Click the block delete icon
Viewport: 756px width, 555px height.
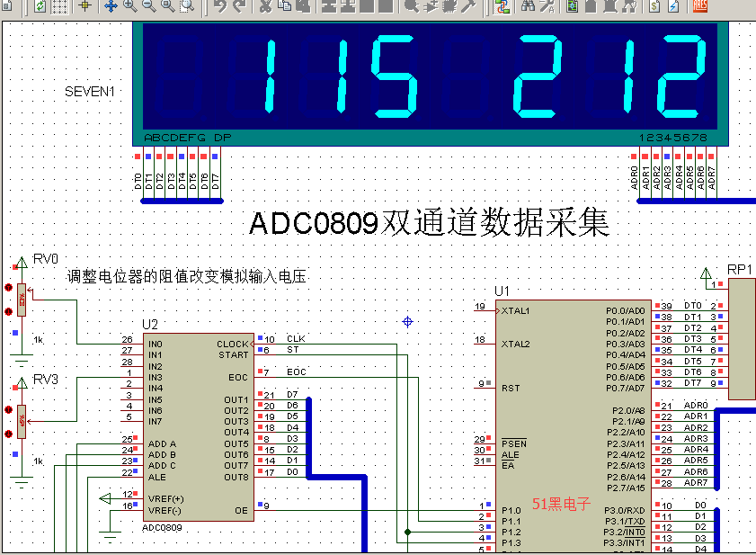pos(386,6)
